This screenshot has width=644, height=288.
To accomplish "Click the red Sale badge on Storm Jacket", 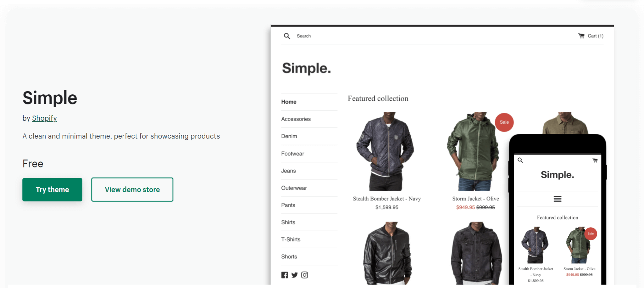I will point(504,122).
